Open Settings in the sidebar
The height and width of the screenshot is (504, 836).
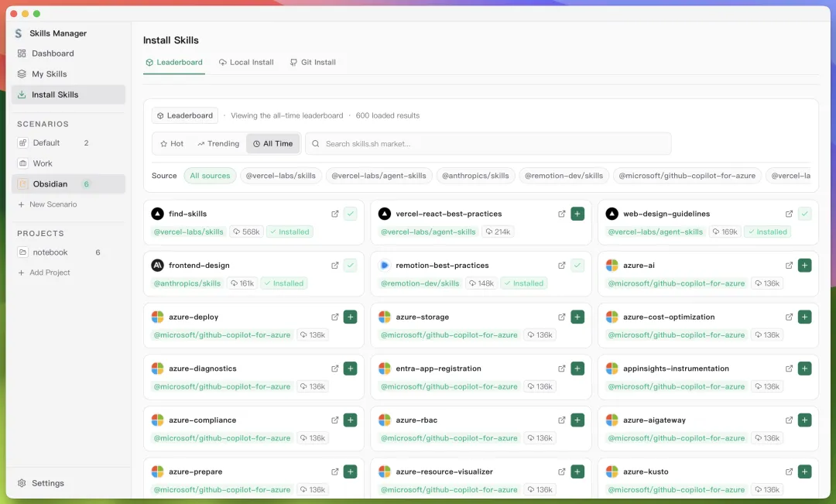coord(41,483)
